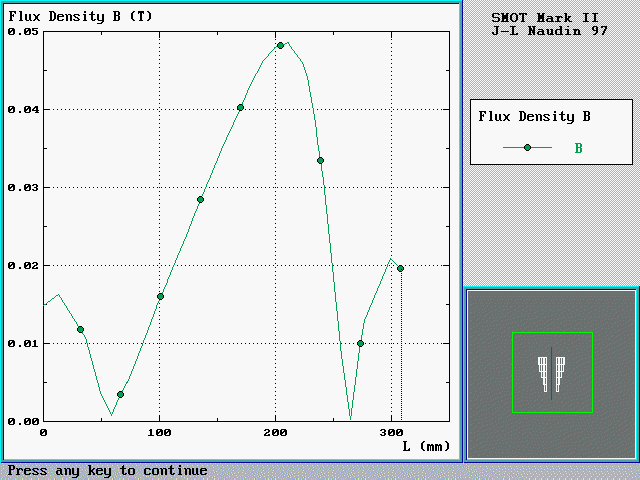Click the J-L Naudin 97 author text
The image size is (640, 480).
[549, 31]
